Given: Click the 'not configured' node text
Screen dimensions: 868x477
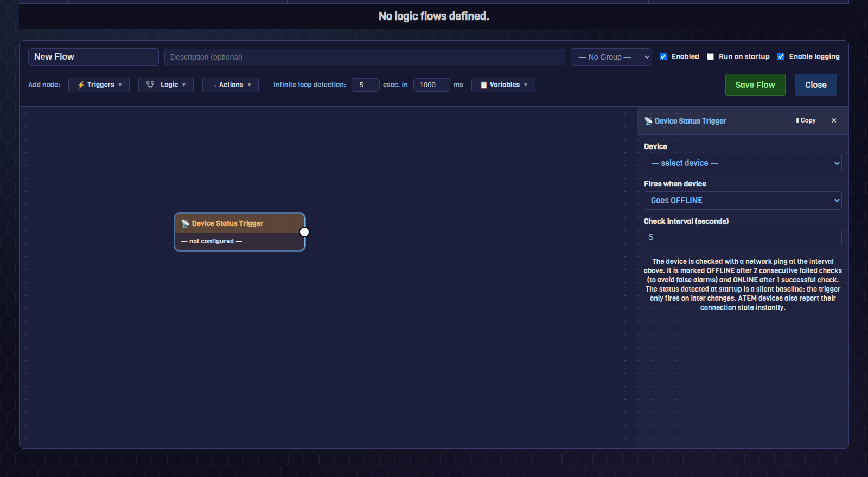Looking at the screenshot, I should click(212, 241).
